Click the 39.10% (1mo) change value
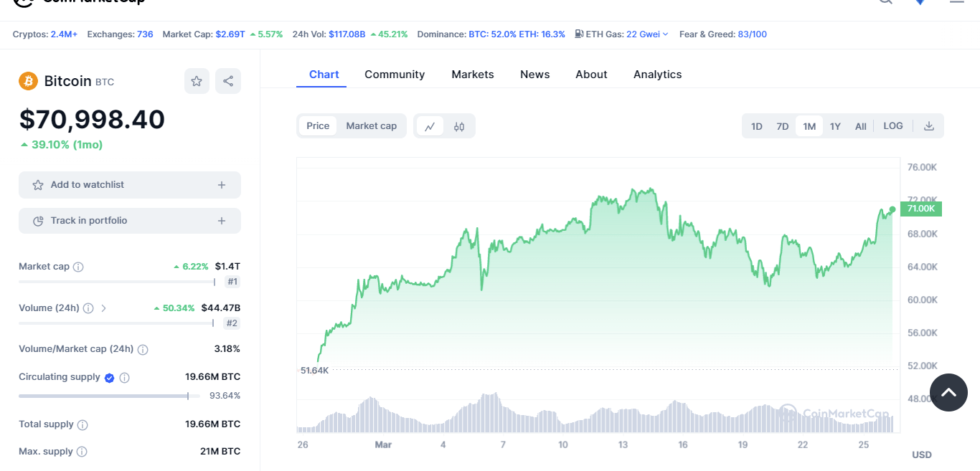 click(x=62, y=145)
